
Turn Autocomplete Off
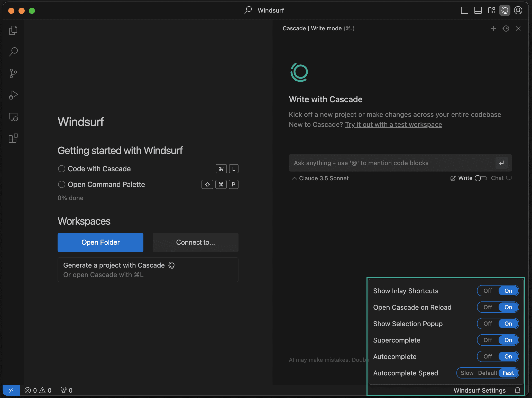[488, 356]
